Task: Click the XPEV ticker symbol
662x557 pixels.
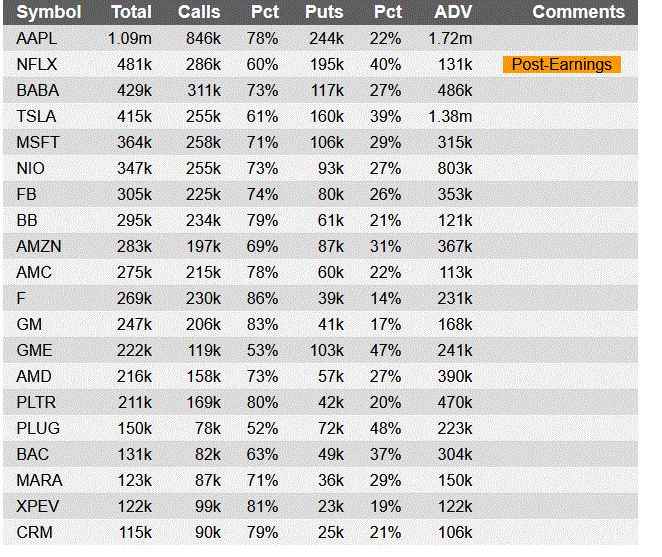Action: click(38, 506)
